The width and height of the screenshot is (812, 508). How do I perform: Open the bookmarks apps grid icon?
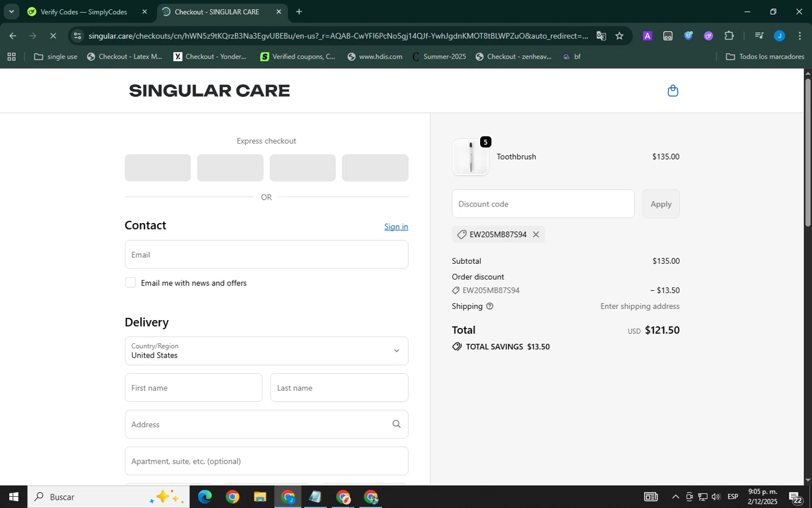click(x=11, y=57)
